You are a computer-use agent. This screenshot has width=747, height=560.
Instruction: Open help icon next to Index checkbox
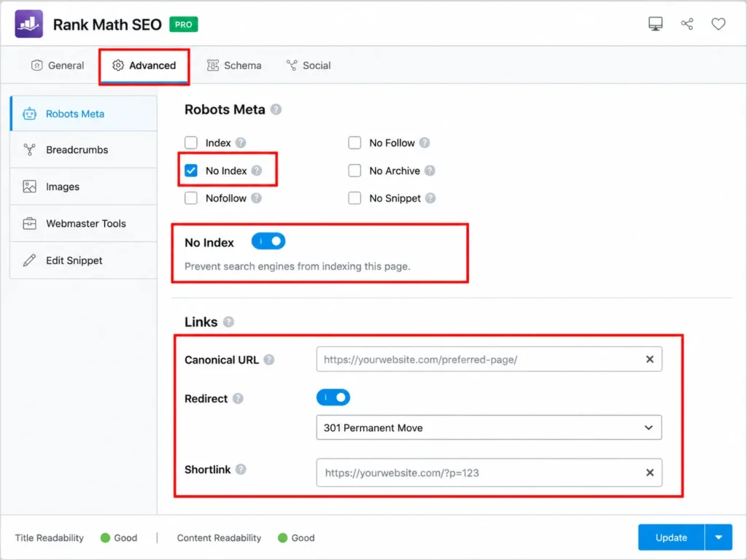click(241, 143)
